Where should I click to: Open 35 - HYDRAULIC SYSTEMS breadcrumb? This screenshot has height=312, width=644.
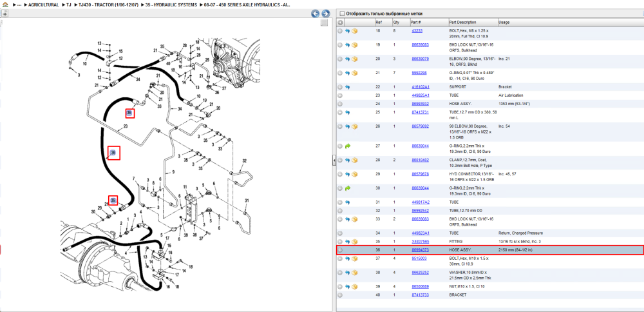[x=171, y=5]
